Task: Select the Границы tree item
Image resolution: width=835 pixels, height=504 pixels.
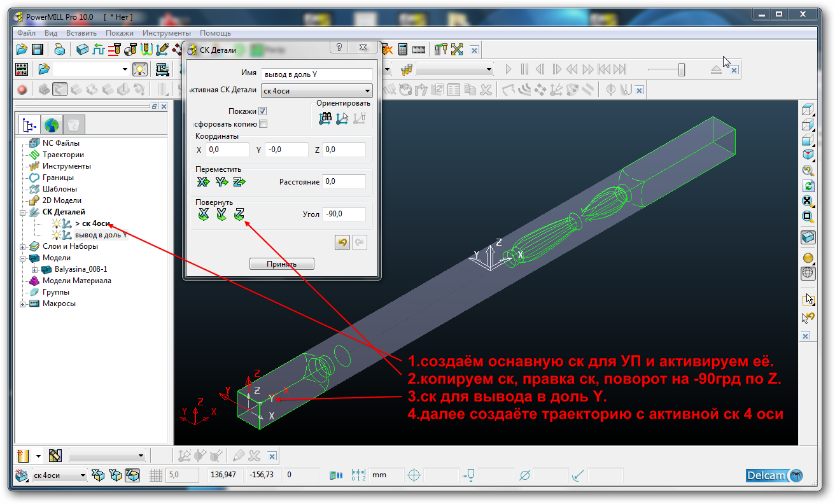Action: tap(58, 178)
